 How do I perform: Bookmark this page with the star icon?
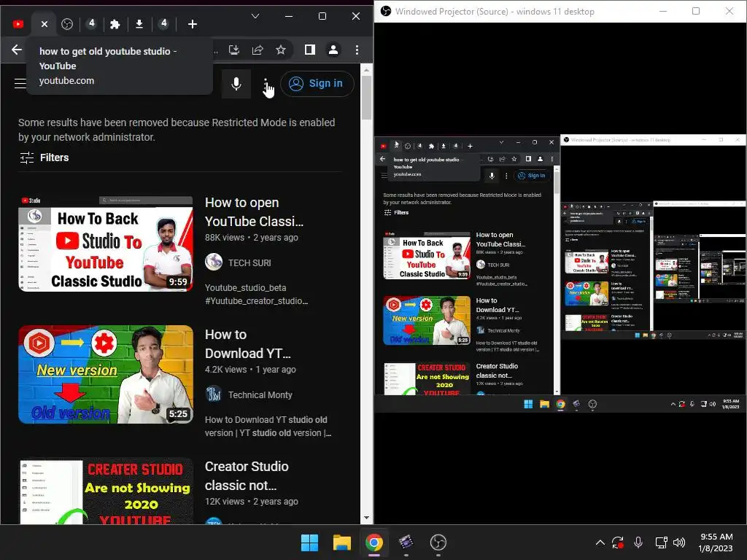click(x=281, y=50)
